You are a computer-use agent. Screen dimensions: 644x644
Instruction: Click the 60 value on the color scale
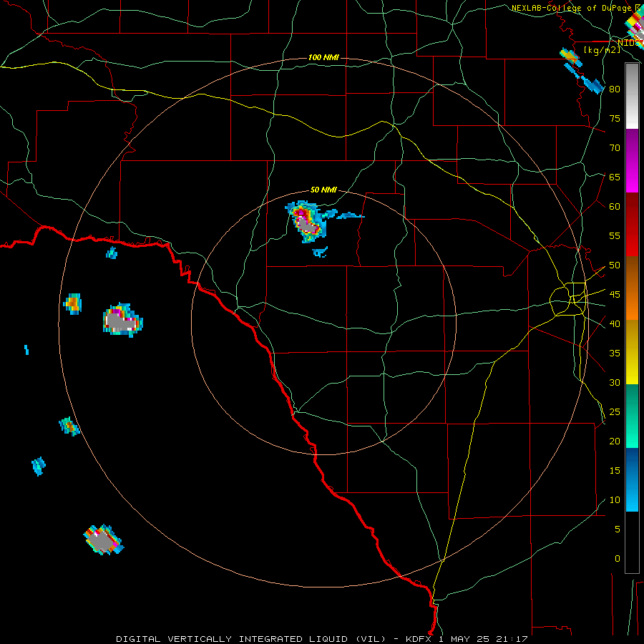(615, 207)
